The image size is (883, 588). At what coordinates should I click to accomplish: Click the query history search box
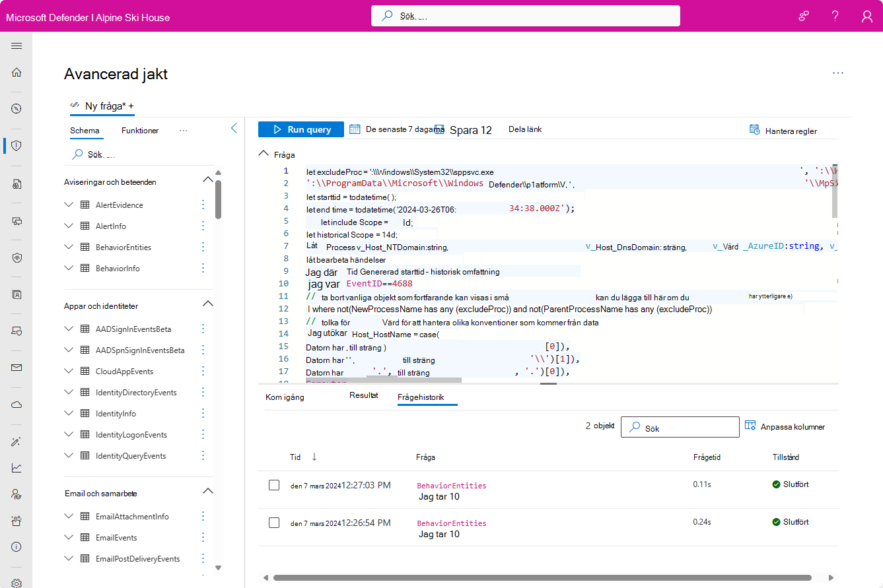[x=680, y=427]
